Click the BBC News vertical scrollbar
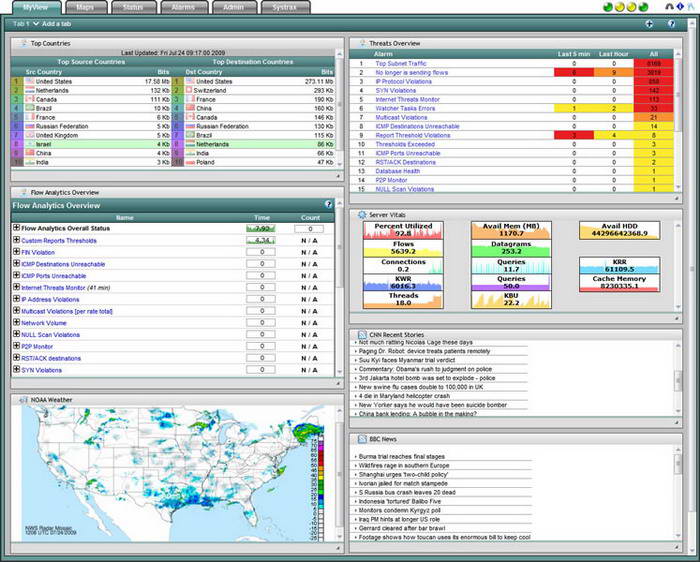Screen dimensions: 700x562 679,492
